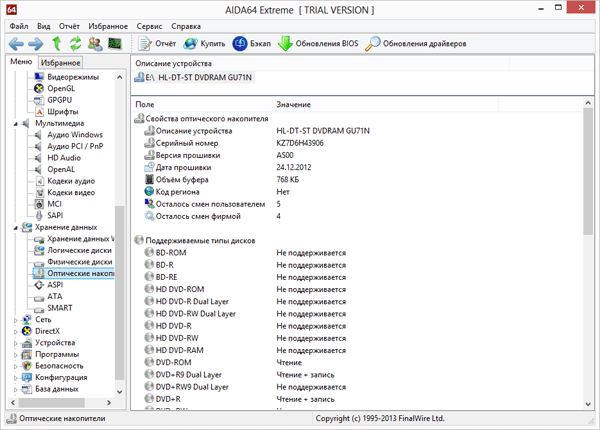Image resolution: width=600 pixels, height=430 pixels.
Task: Go up one level with green arrow
Action: point(57,44)
